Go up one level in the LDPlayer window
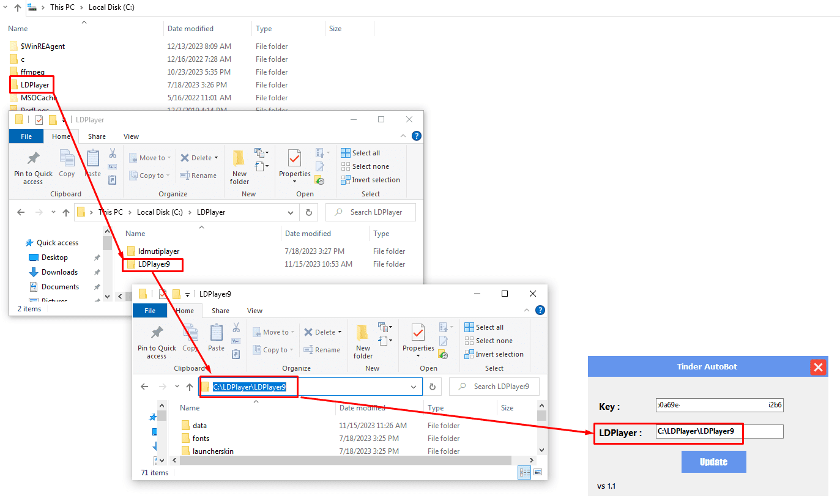 [66, 212]
